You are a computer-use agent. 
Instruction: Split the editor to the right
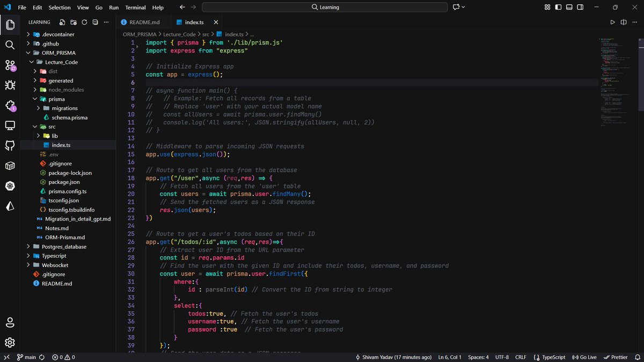click(624, 23)
